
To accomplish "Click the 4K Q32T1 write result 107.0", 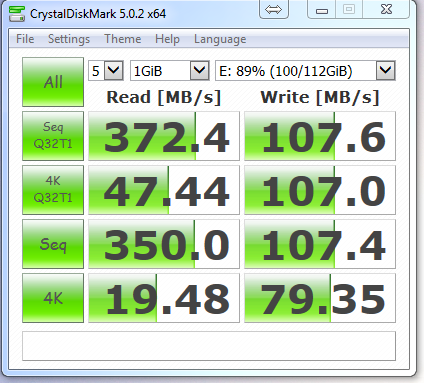I will click(320, 190).
